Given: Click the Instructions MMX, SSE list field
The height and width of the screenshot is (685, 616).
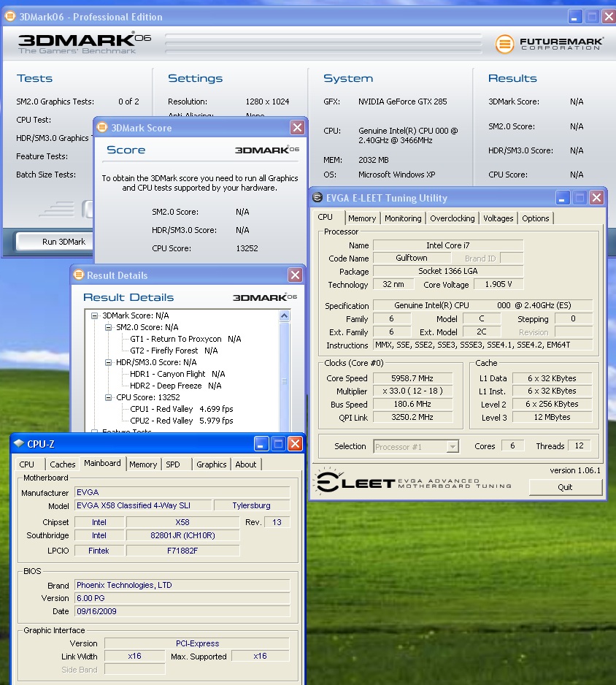Looking at the screenshot, I should [x=483, y=345].
